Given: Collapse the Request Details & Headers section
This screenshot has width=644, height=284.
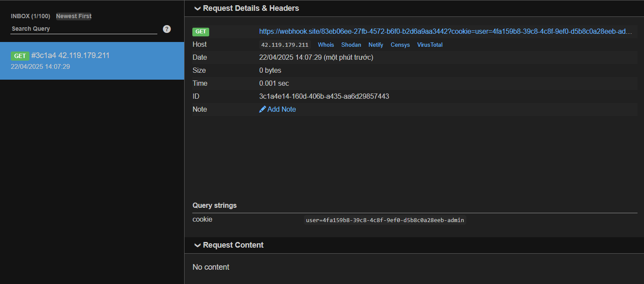Looking at the screenshot, I should click(x=198, y=8).
